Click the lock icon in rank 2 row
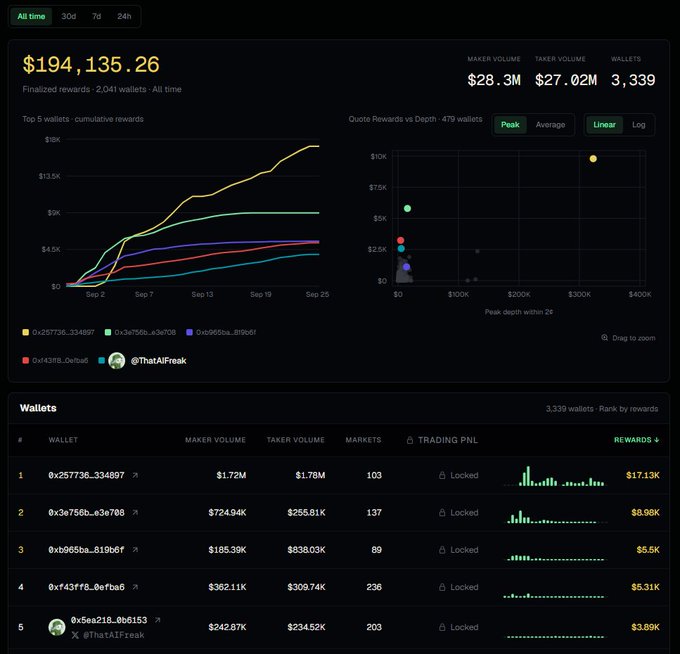The image size is (680, 654). 442,513
